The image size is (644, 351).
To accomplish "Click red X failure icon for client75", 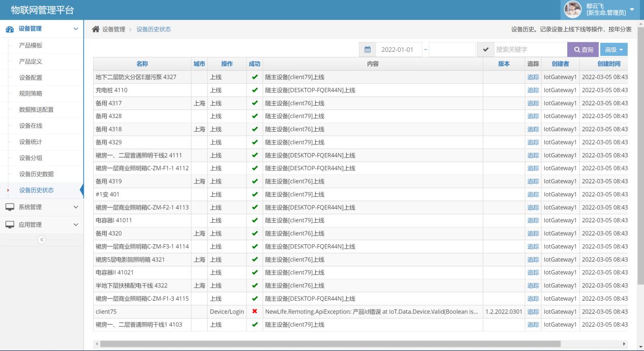I will point(255,311).
